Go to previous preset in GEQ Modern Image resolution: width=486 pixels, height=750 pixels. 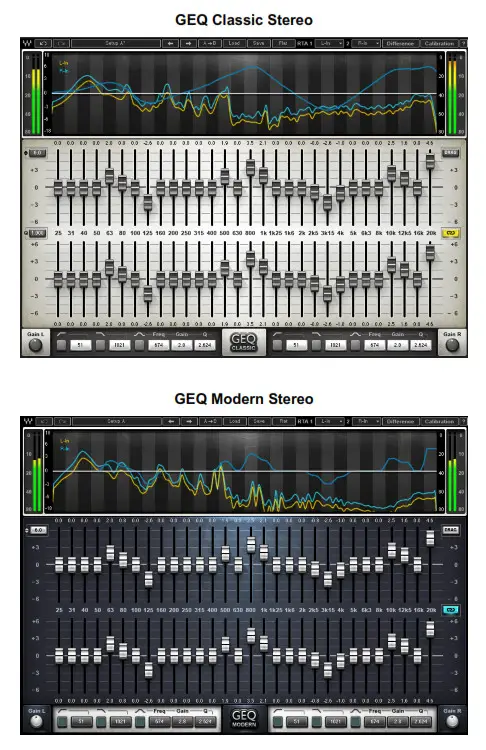pyautogui.click(x=171, y=421)
